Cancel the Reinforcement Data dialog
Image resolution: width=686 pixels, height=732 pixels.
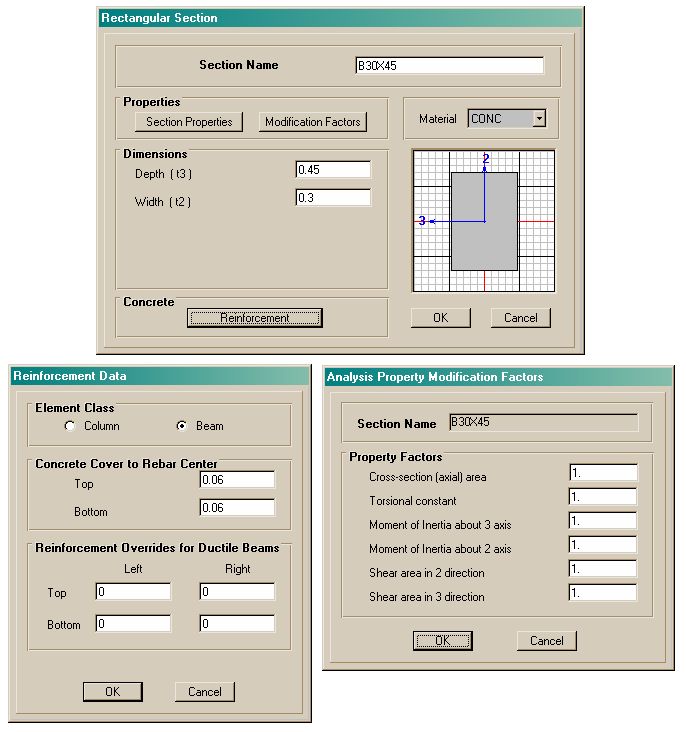(x=205, y=691)
